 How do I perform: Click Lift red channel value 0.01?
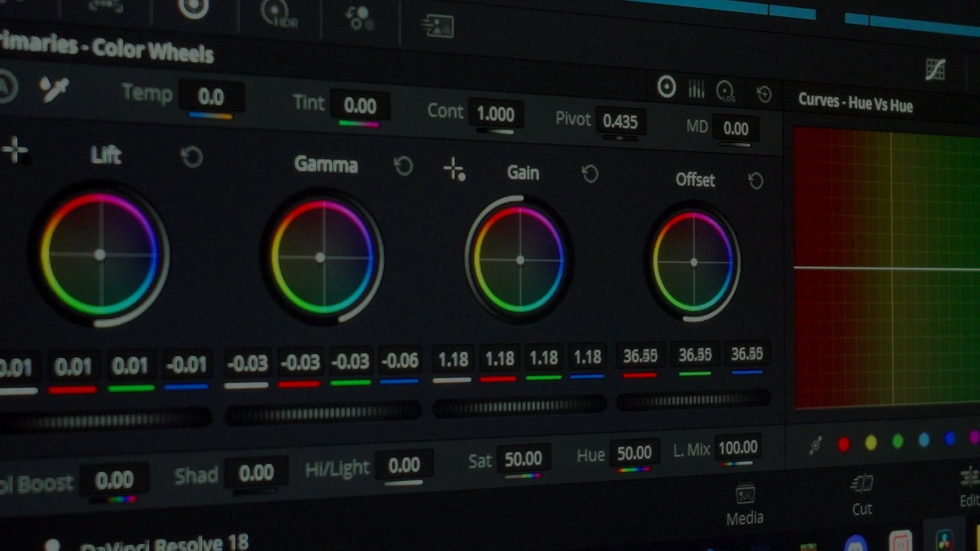72,367
